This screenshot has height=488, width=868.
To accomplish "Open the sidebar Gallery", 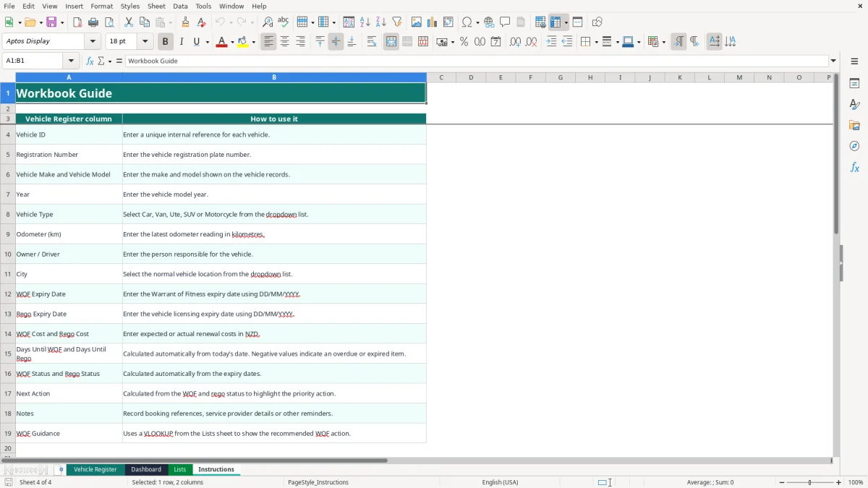I will 854,125.
